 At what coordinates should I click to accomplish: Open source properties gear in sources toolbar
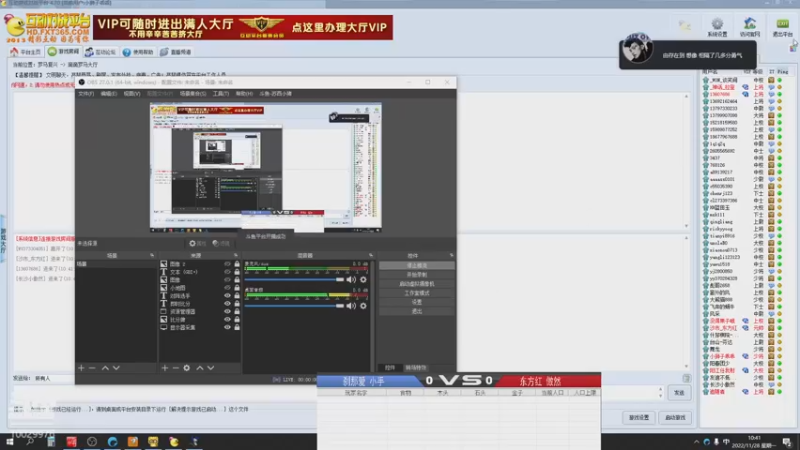coord(187,368)
